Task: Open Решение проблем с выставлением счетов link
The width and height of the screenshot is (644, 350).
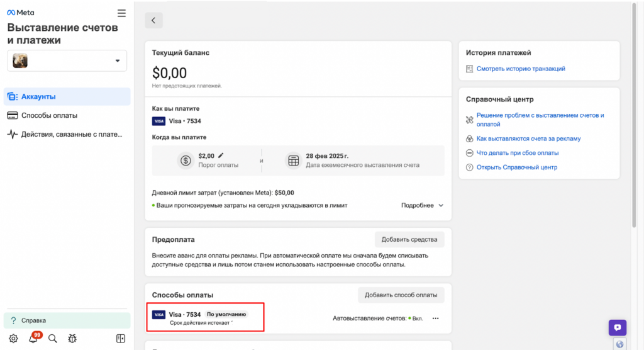Action: point(540,120)
